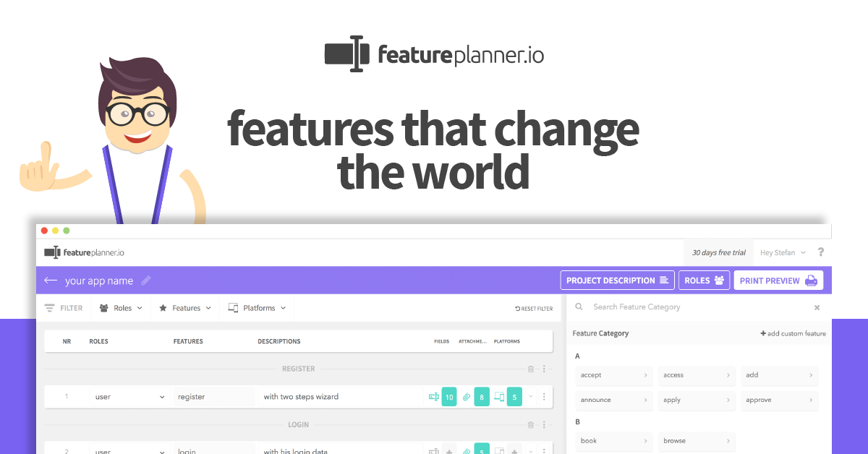Open the LOGIN section three-dot menu

[544, 425]
